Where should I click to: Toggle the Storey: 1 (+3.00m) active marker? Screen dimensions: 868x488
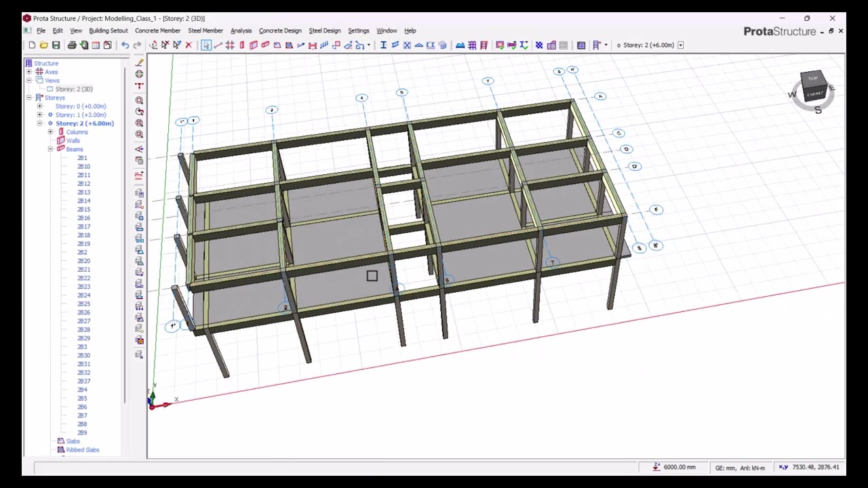pyautogui.click(x=50, y=115)
